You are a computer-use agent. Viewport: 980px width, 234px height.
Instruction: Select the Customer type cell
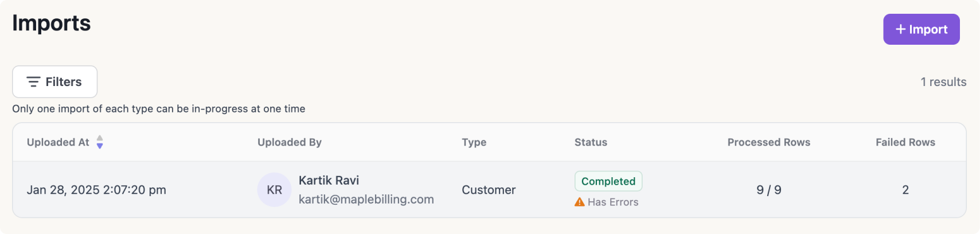(489, 190)
